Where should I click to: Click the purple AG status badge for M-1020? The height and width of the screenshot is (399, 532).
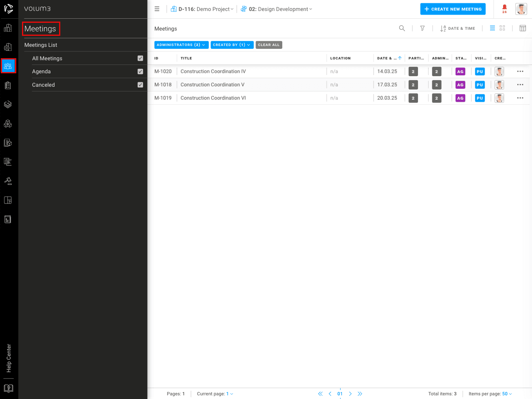point(460,72)
